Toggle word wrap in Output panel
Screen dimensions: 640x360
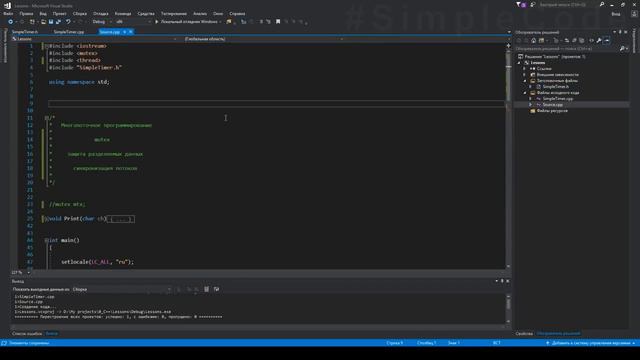pyautogui.click(x=216, y=289)
